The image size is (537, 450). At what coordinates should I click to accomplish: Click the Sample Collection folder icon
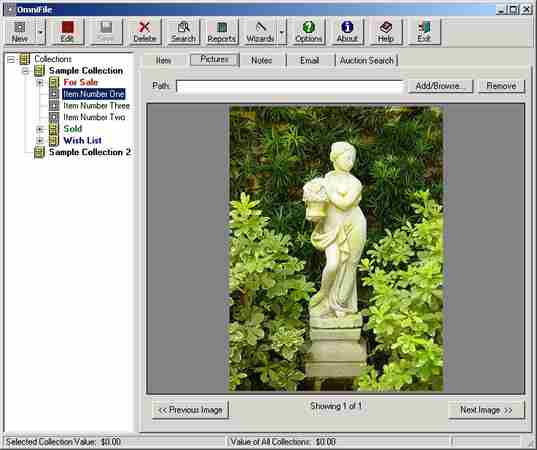[x=39, y=71]
